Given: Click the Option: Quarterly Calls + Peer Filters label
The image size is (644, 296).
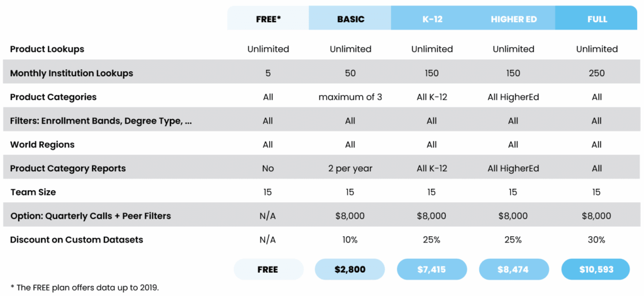Looking at the screenshot, I should pos(91,216).
